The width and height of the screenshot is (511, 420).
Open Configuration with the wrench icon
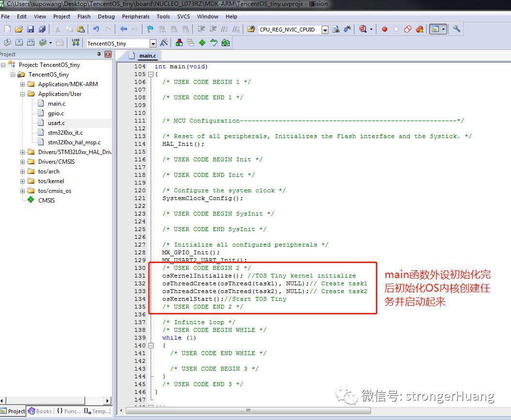457,29
